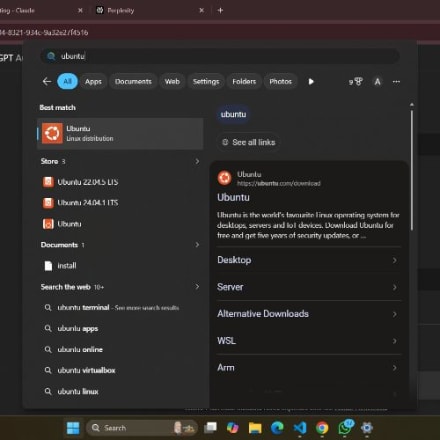Open Visual Studio Code from the taskbar
The image size is (440, 440).
point(300,428)
